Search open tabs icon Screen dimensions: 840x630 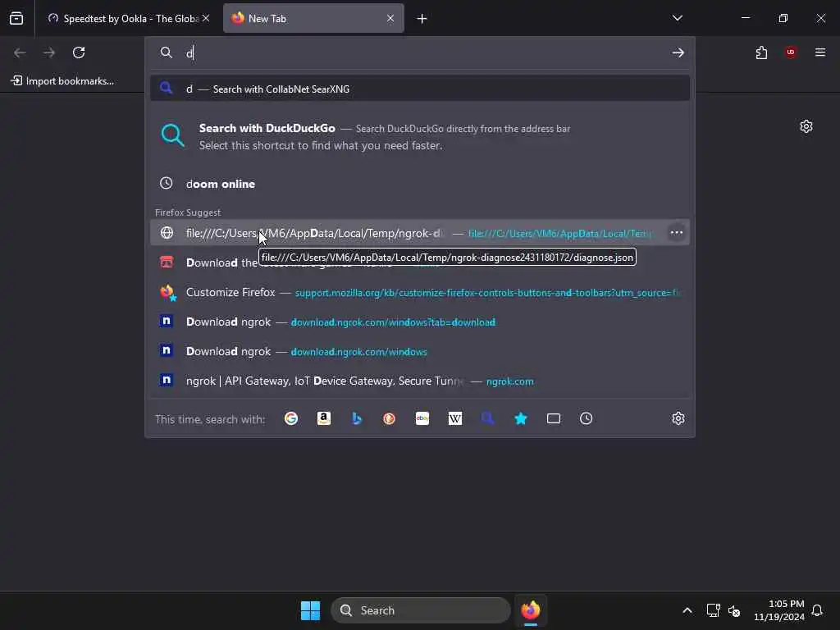coord(554,418)
